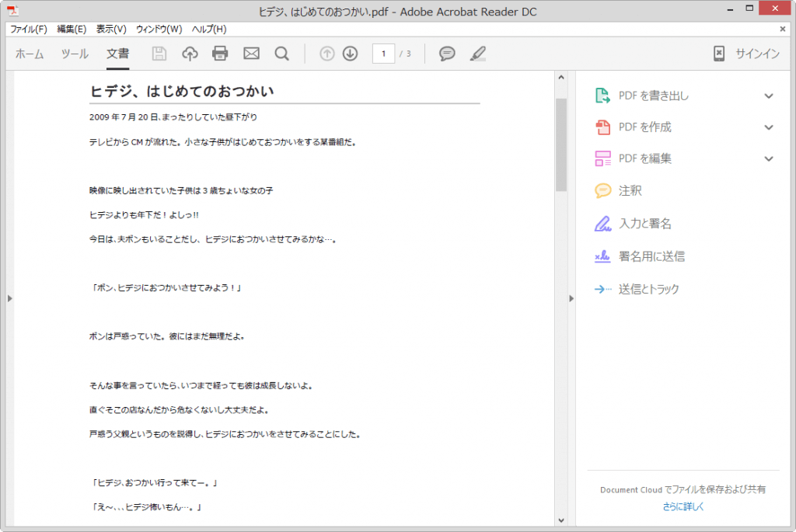Expand the PDF を編集 options
This screenshot has width=796, height=532.
pos(768,158)
